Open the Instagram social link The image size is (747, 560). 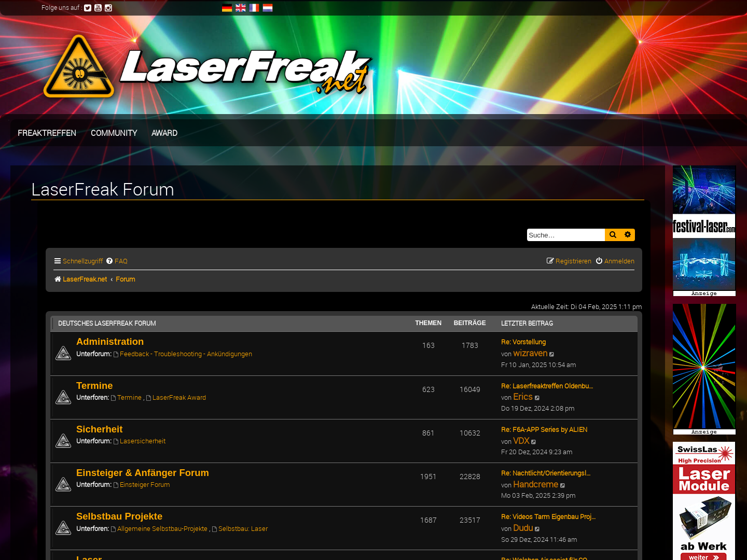click(x=108, y=8)
